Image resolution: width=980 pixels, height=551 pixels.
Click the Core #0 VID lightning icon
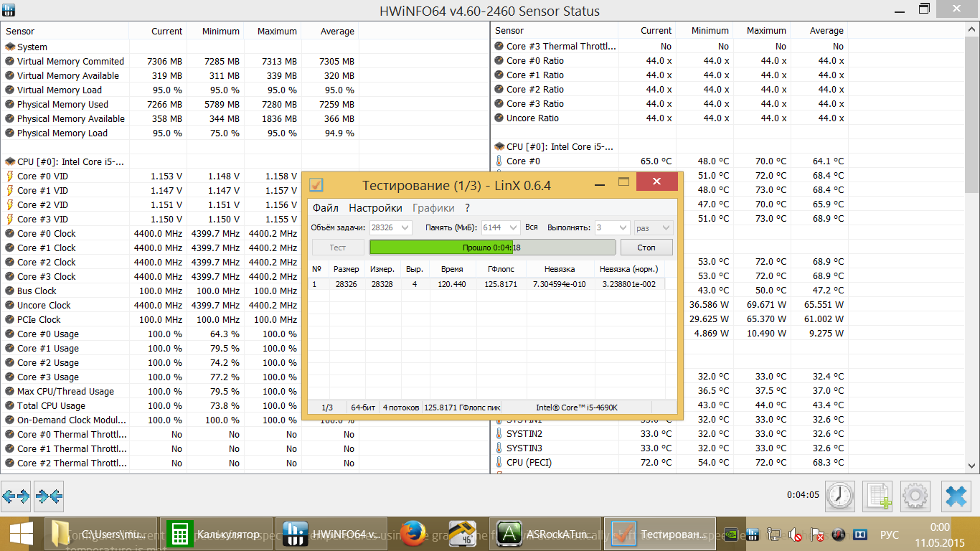(10, 176)
